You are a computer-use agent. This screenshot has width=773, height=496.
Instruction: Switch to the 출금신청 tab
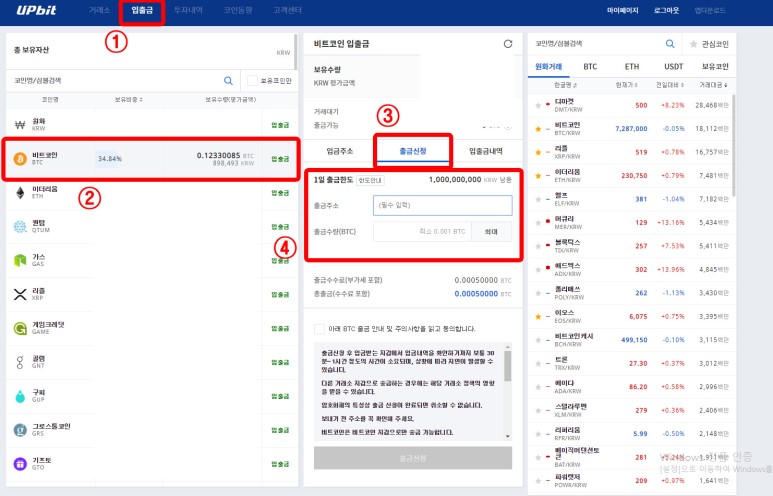pos(413,151)
